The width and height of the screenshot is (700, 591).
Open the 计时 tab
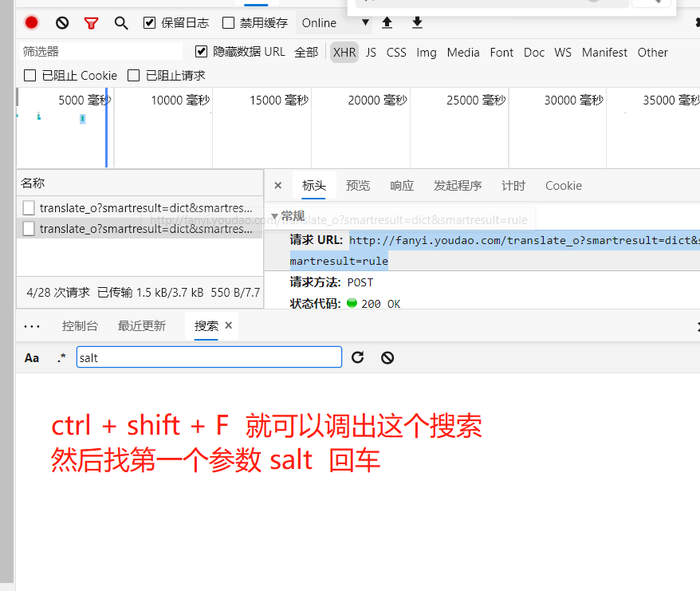coord(513,185)
